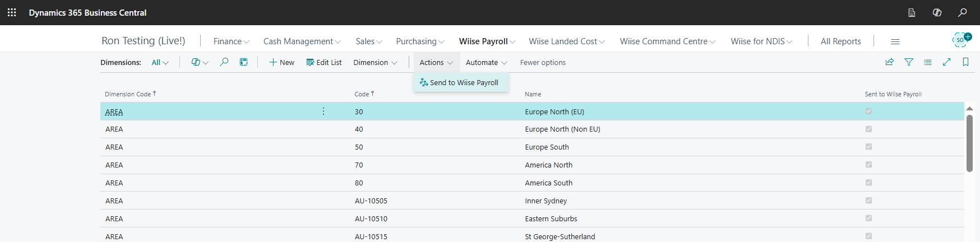Toggle Sent checkbox for Eastern Suburbs

pos(868,218)
